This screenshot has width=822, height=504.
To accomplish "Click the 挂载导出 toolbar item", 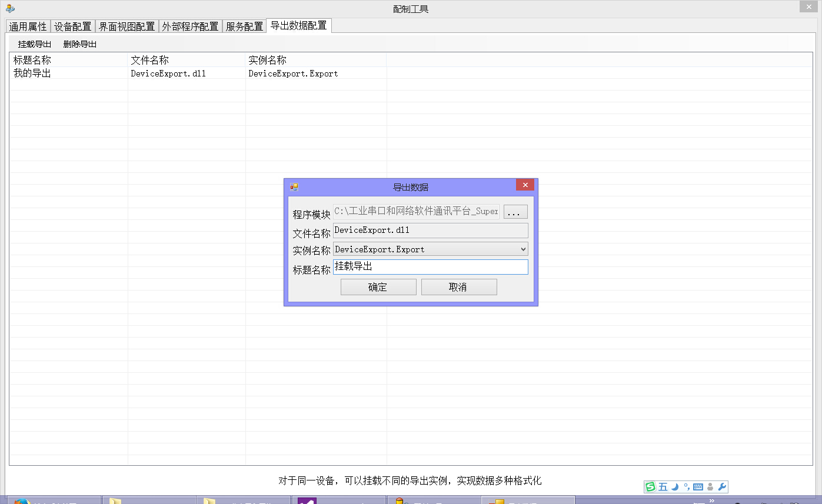I will (x=35, y=44).
